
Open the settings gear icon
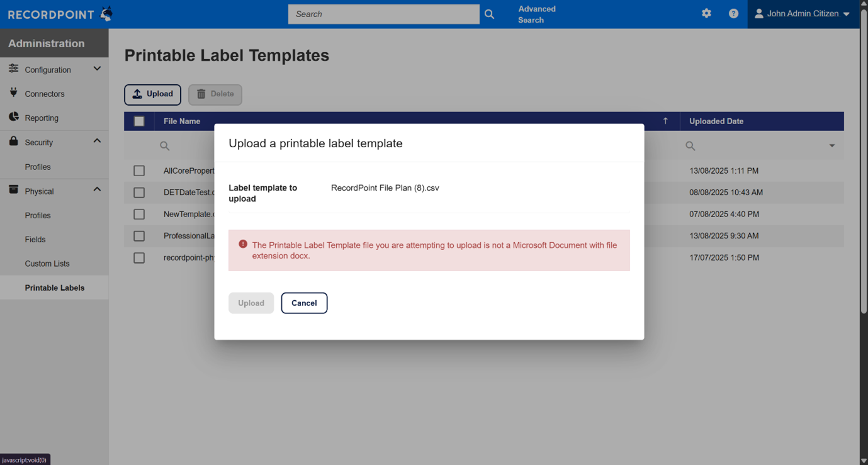706,13
